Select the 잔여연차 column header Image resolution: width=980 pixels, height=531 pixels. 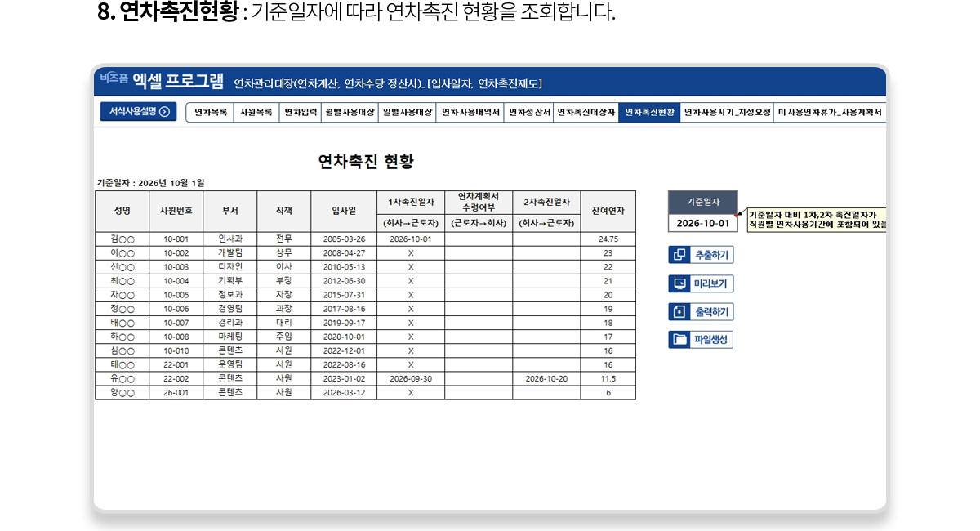(608, 211)
